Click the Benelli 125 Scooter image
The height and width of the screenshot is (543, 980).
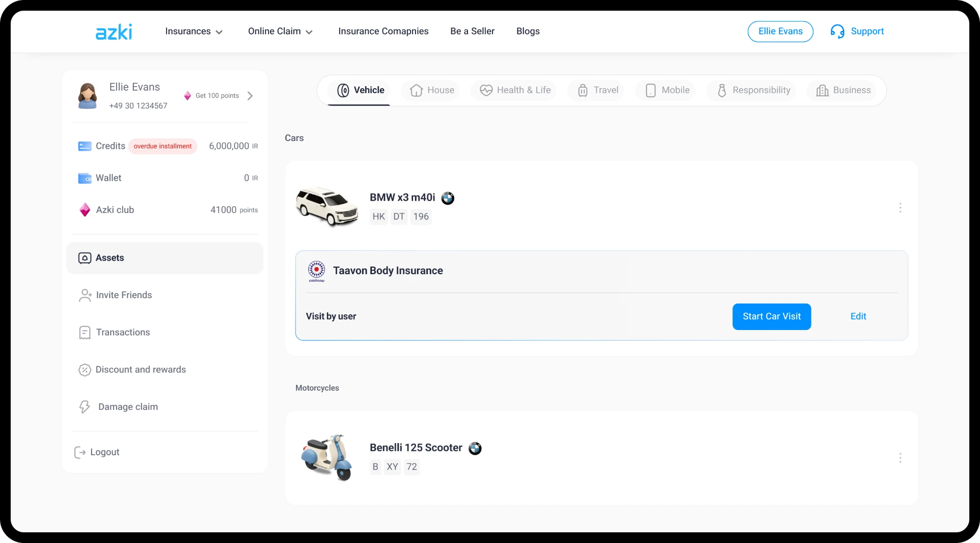tap(327, 457)
